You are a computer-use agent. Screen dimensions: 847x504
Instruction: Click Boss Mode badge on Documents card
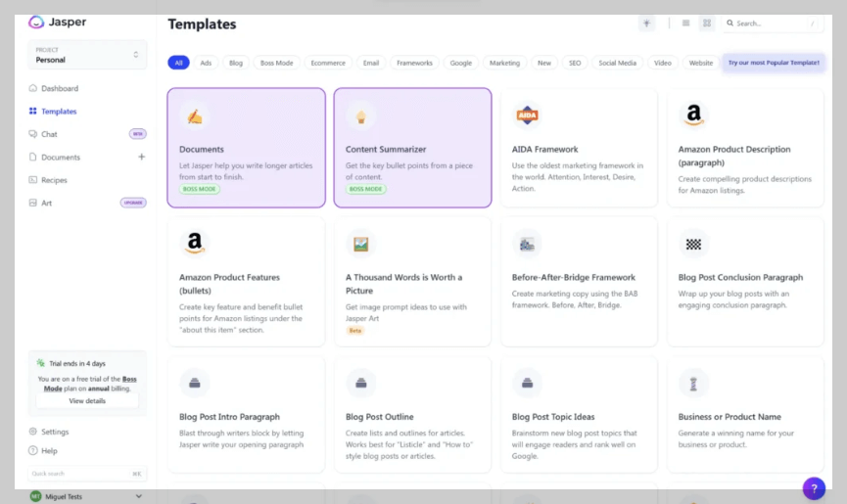point(200,189)
